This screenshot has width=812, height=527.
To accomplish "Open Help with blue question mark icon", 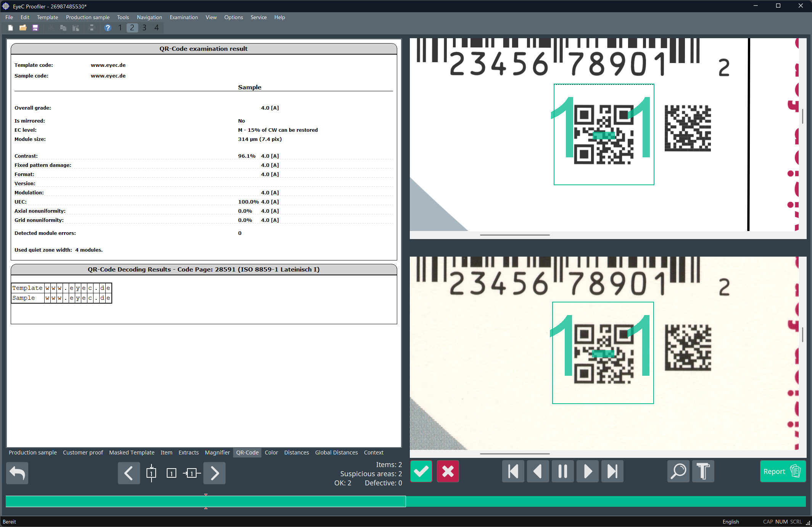I will [x=108, y=28].
